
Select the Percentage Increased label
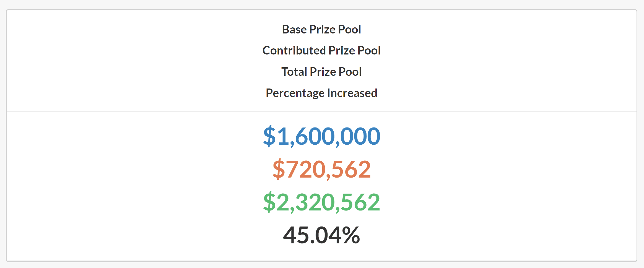point(321,93)
